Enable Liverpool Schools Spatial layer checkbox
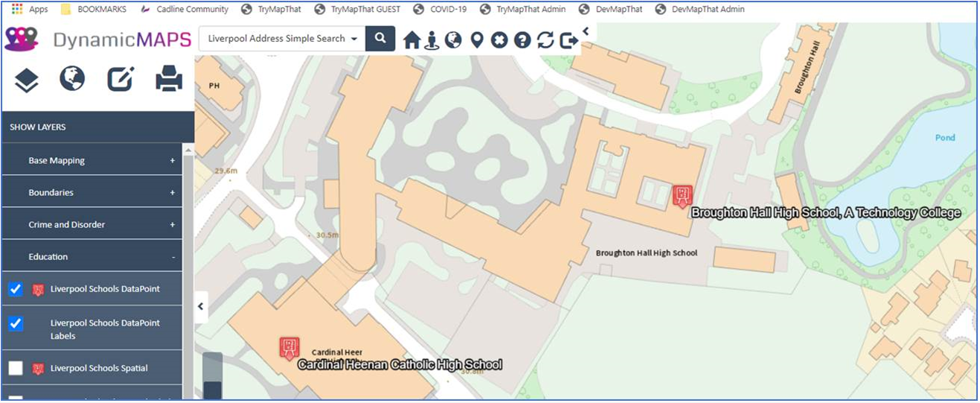This screenshot has width=980, height=403. [x=16, y=368]
